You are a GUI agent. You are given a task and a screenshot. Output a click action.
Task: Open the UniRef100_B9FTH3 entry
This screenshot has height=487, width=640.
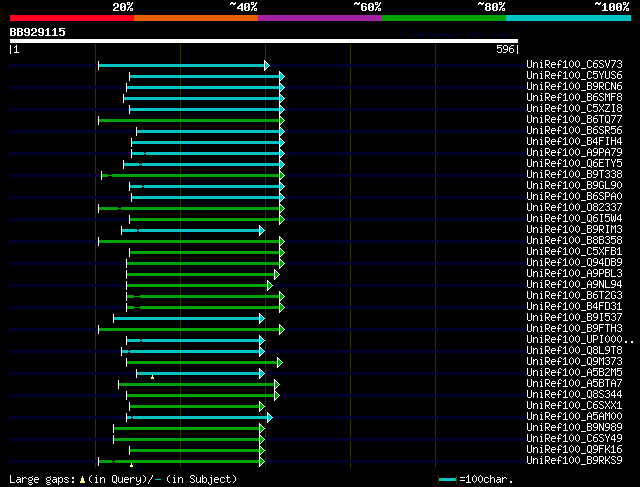pos(574,329)
